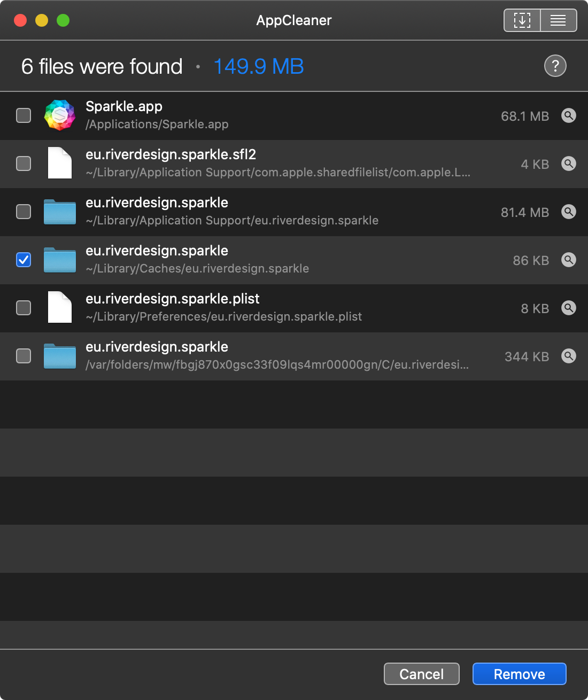
Task: Click the 86 KB size value
Action: (531, 260)
